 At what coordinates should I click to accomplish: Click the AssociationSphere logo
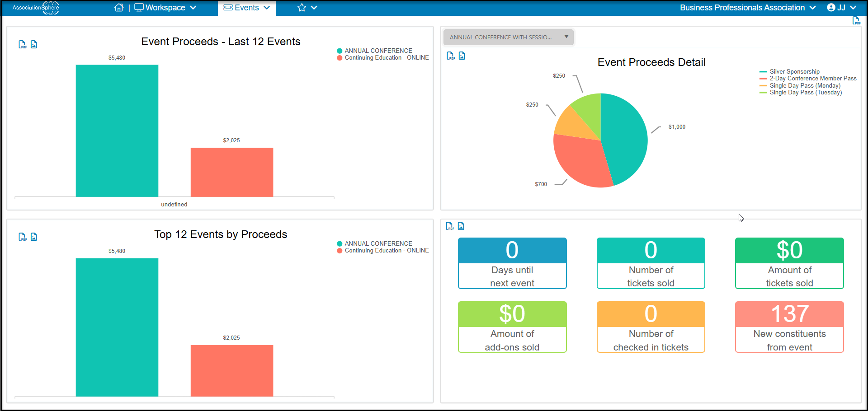(36, 8)
